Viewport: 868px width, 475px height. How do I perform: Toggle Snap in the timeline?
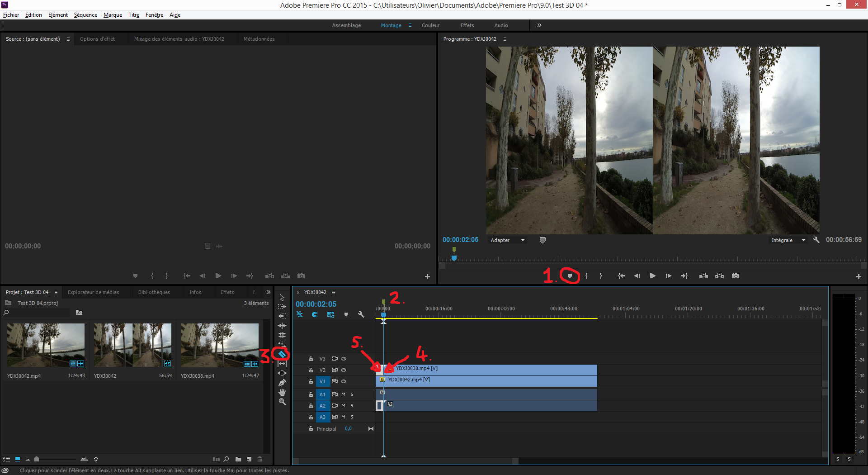315,314
